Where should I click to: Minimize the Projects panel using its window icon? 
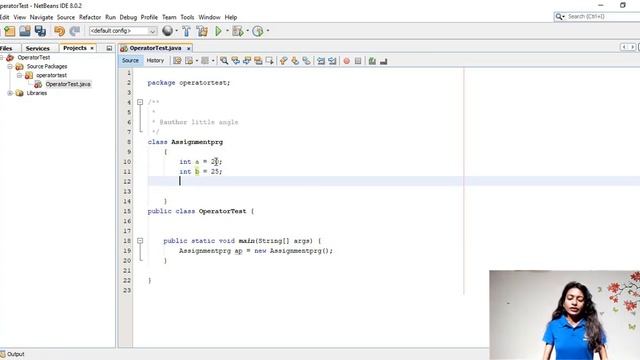(x=109, y=48)
